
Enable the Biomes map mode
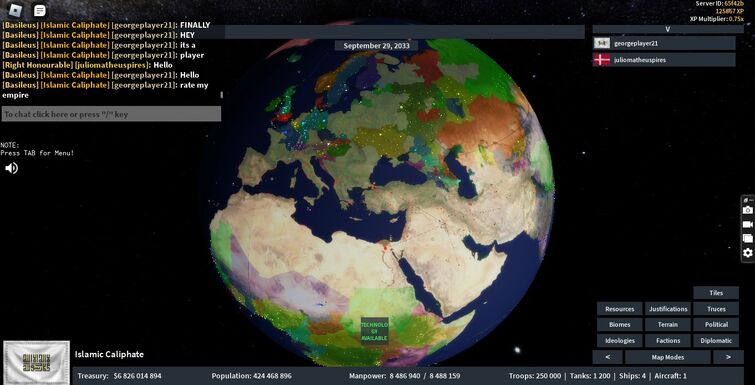pyautogui.click(x=620, y=324)
